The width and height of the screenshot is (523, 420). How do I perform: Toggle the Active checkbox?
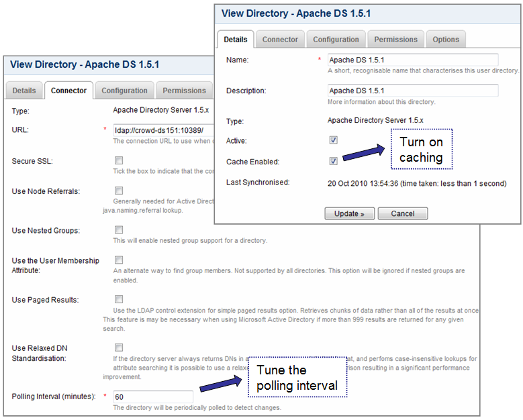pyautogui.click(x=333, y=140)
